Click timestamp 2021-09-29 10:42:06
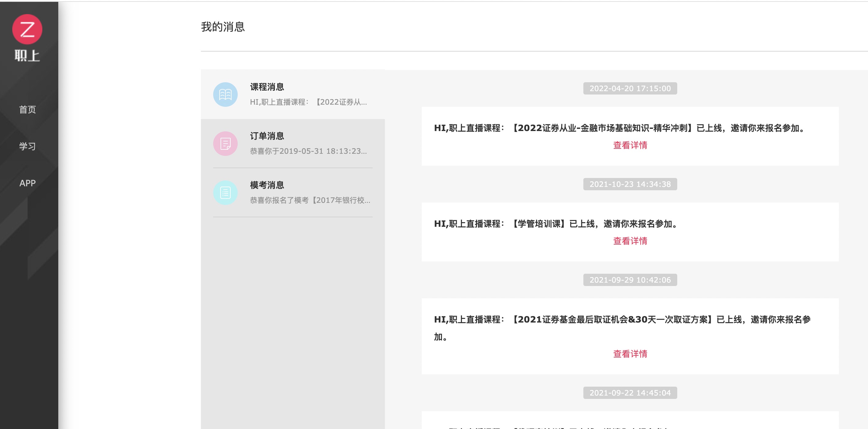868x429 pixels. 630,280
